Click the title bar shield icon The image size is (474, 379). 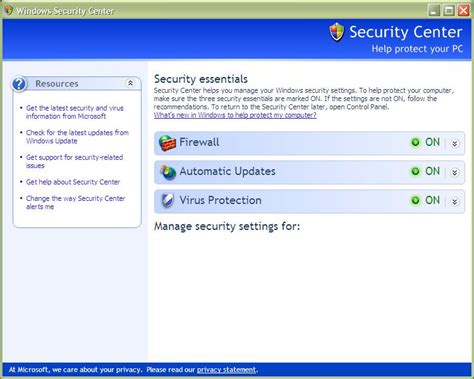[x=8, y=10]
